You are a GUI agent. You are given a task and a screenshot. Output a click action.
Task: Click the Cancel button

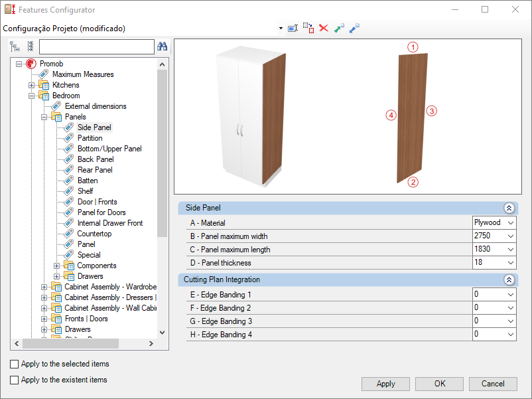pos(493,384)
